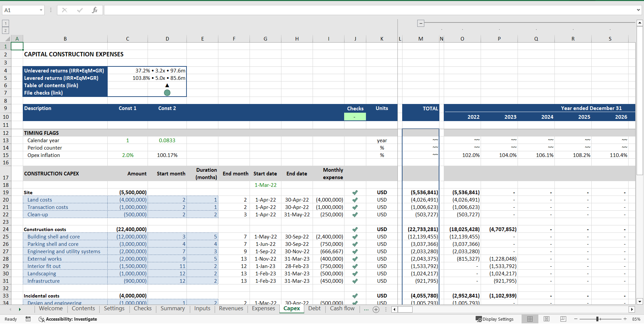Viewport: 644px width, 324px height.
Task: Select column M header
Action: (x=421, y=39)
